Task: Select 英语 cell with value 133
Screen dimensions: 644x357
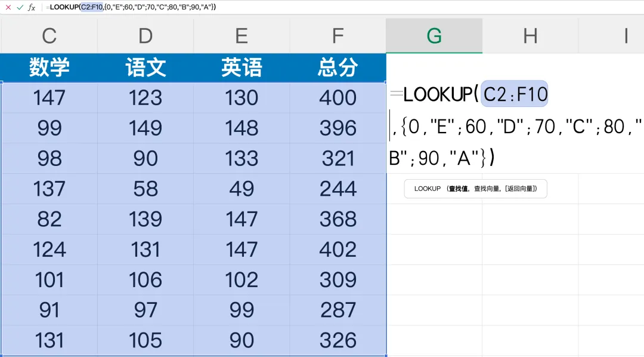Action: coord(241,158)
